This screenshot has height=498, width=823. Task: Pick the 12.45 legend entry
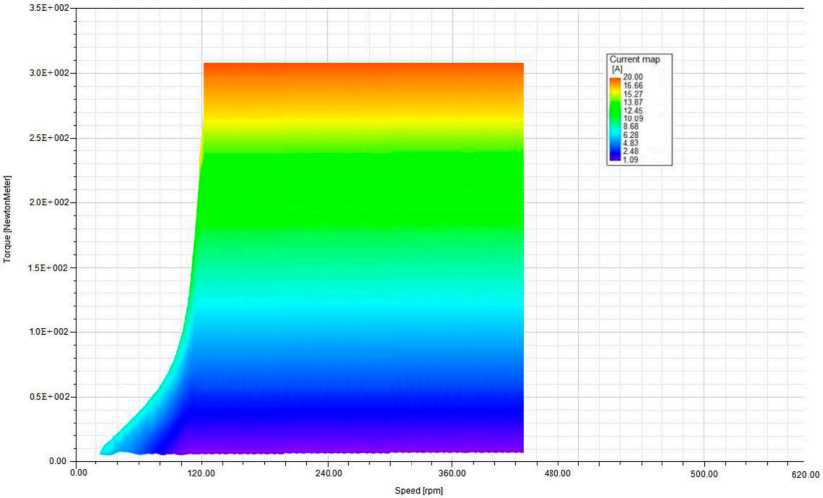(632, 111)
